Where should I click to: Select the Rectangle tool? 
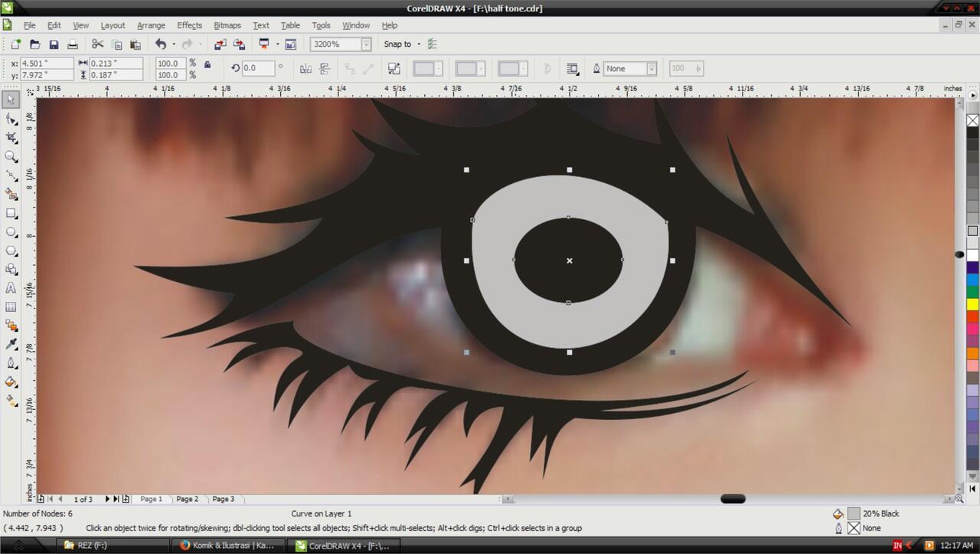11,213
